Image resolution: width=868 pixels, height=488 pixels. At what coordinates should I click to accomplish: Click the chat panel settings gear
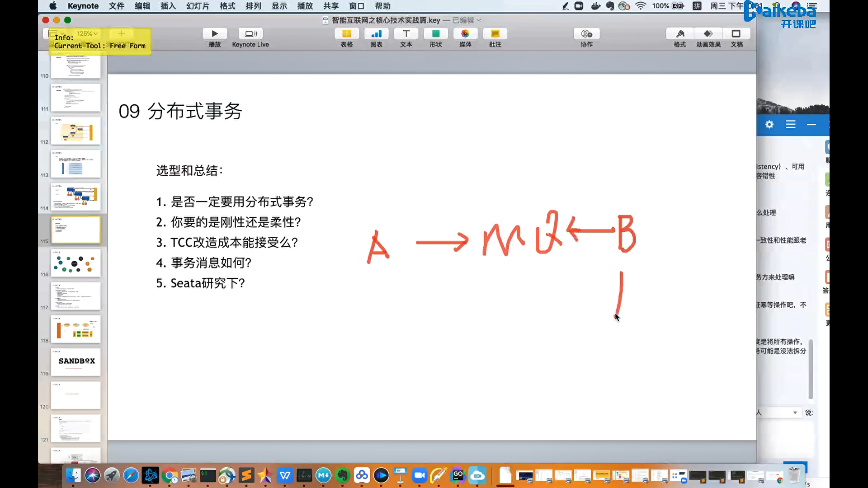coord(769,124)
